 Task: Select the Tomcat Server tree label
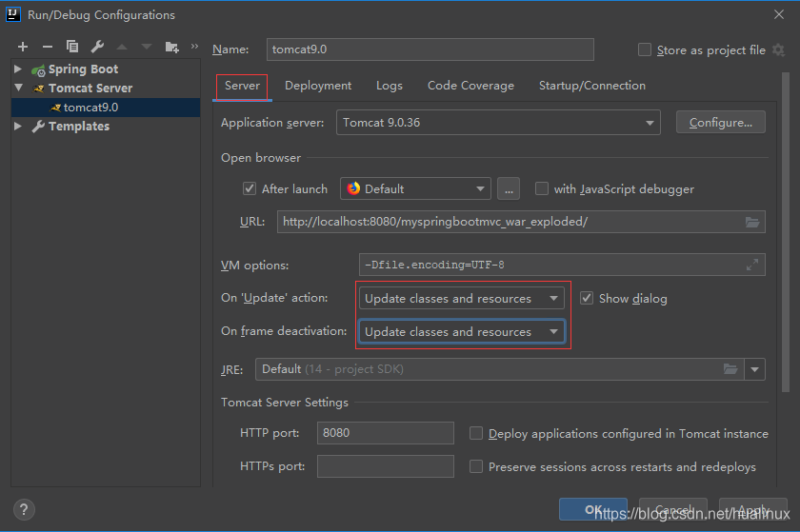(90, 88)
